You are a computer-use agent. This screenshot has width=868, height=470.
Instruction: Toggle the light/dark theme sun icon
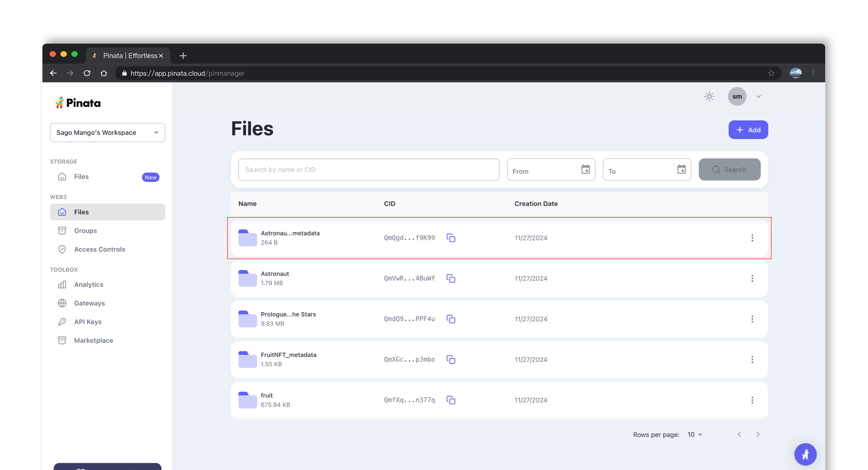[709, 97]
